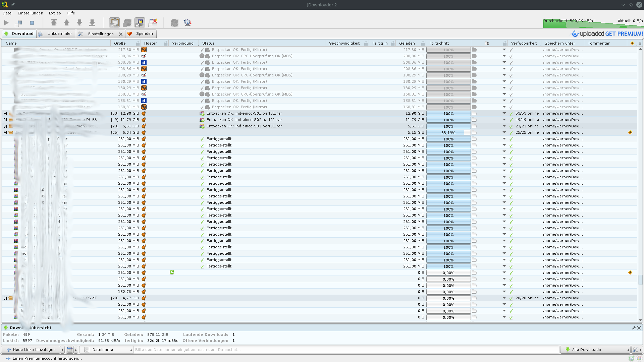Screen dimensions: 644x362
Task: Click Einen Premiumaccount hinzufügen link
Action: (47, 358)
